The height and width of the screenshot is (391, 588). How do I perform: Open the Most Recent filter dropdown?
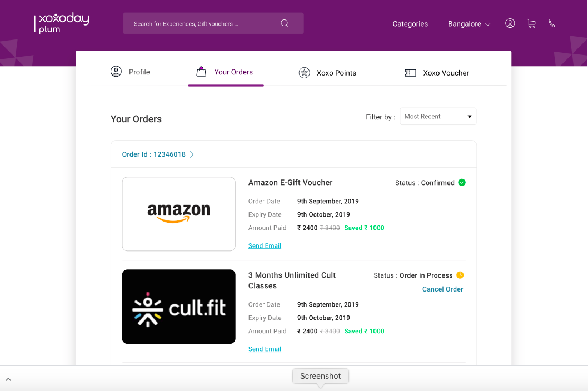pyautogui.click(x=438, y=116)
